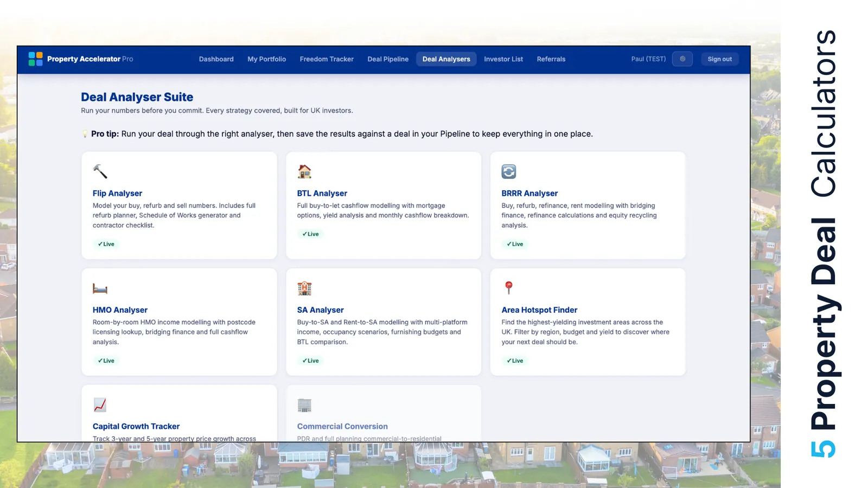Open the SA Analyser title link

(320, 310)
